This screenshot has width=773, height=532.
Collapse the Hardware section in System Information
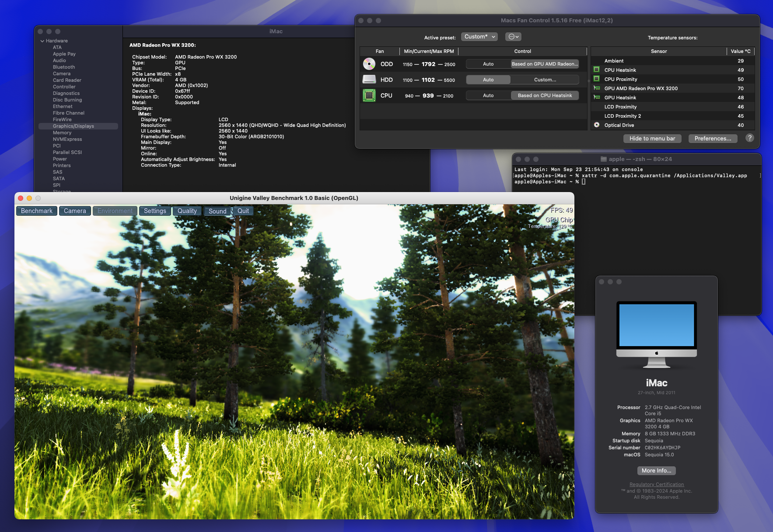point(42,41)
